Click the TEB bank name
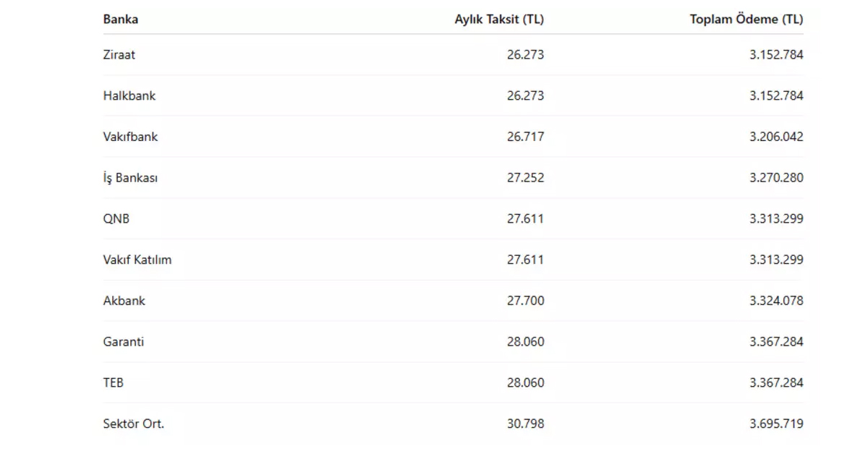Image resolution: width=868 pixels, height=454 pixels. tap(114, 382)
